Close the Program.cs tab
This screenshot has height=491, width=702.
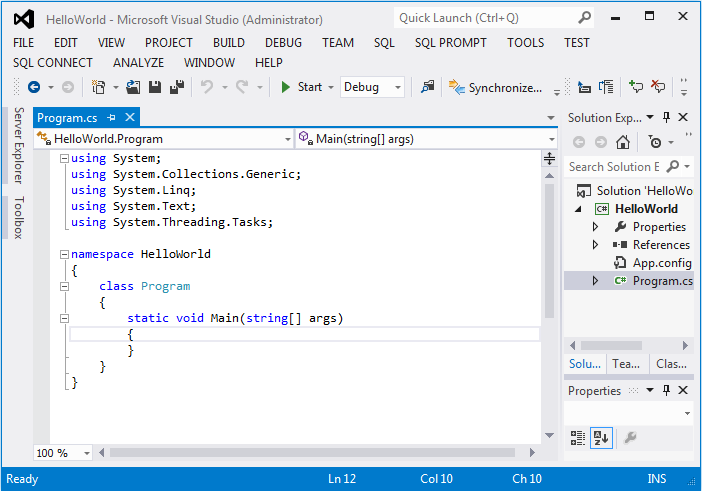(130, 117)
